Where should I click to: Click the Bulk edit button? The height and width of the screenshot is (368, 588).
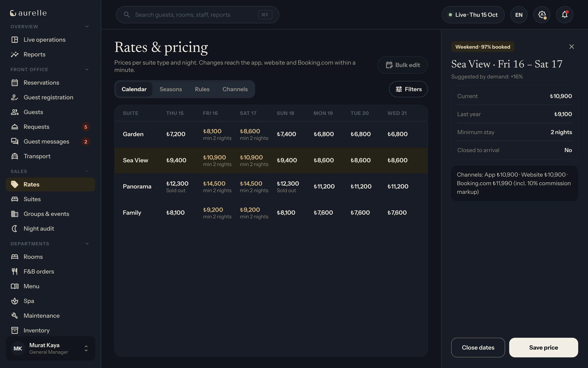point(403,65)
